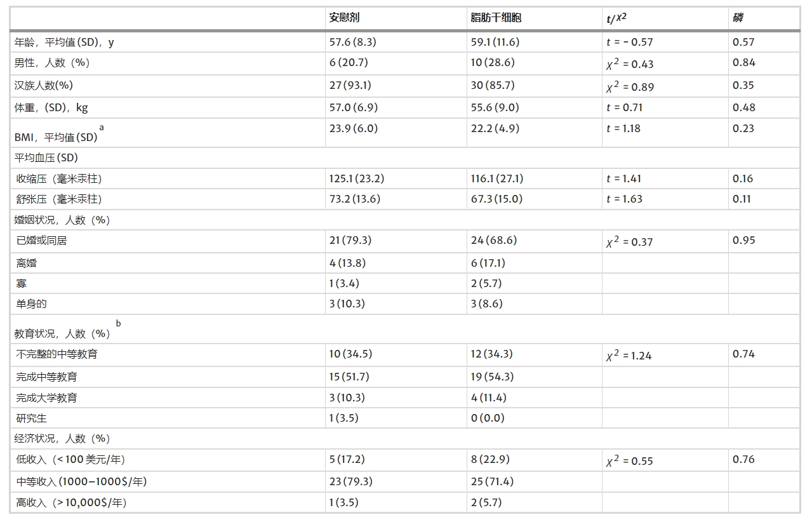The width and height of the screenshot is (812, 522).
Task: Click the 收缩压（毫米汞柱）row label
Action: pos(59,179)
